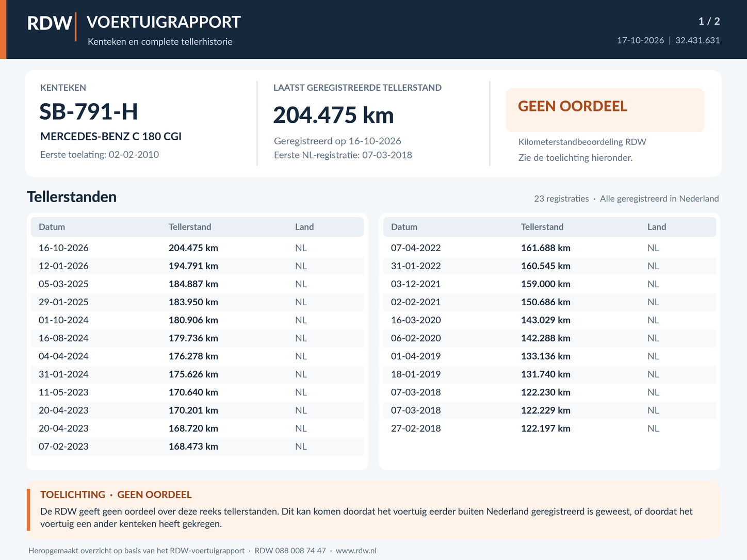The width and height of the screenshot is (747, 560).
Task: Click the date 01-04-2019
Action: (416, 356)
